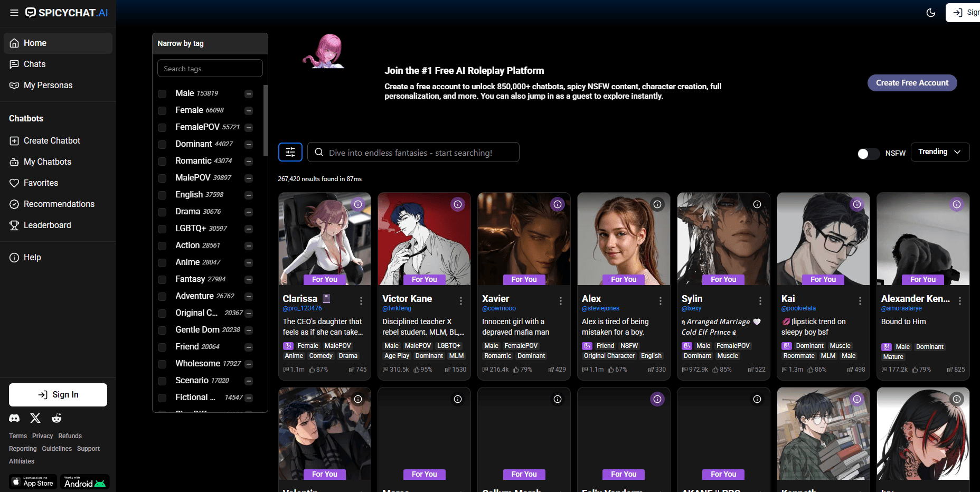Screen dimensions: 980x492
Task: Open Create Chatbot in sidebar
Action: click(58, 141)
